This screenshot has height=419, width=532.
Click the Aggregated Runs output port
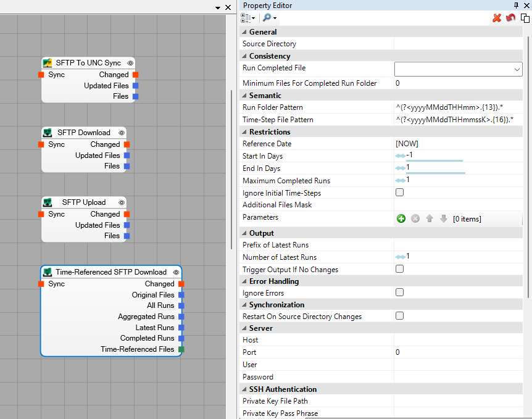(x=181, y=317)
